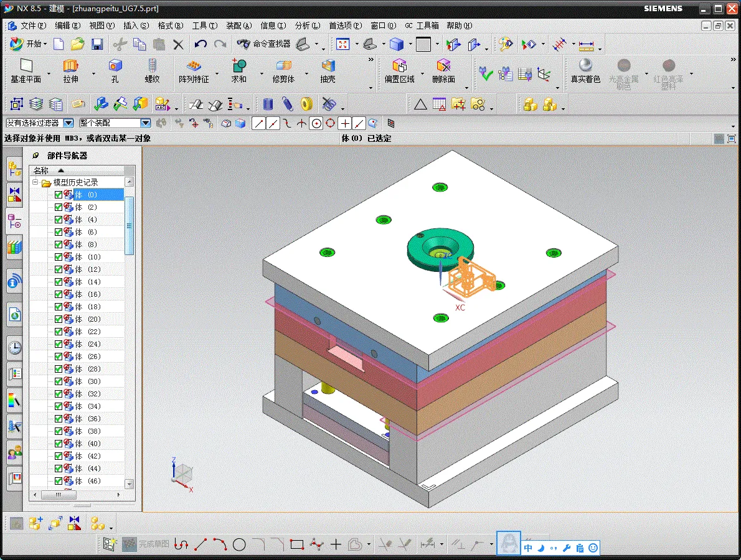The image size is (741, 560).
Task: Uncheck the 体 (2) checkbox
Action: (x=59, y=207)
